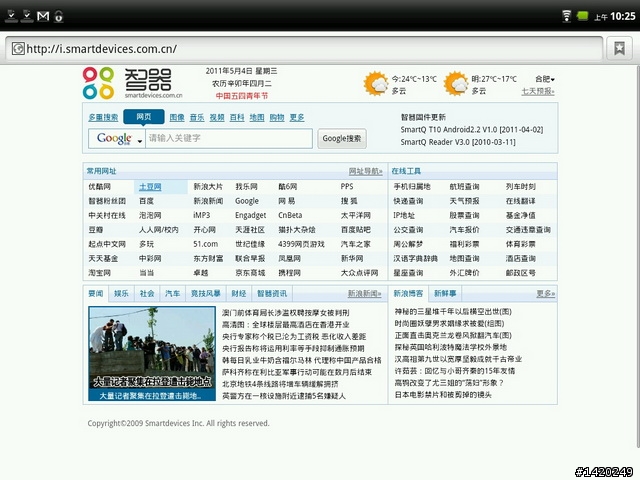
Task: Click the 淘宝网 site link
Action: tap(100, 273)
